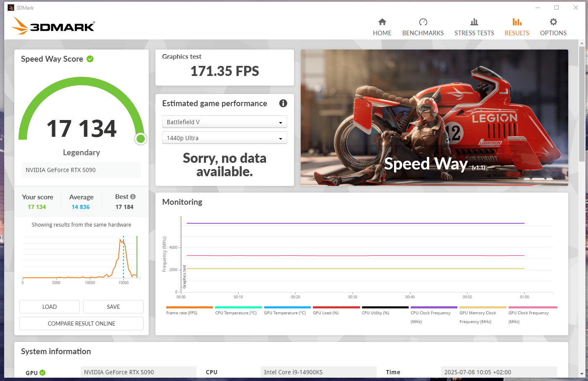Toggle the CPU Utility (%) legend entry

click(385, 311)
